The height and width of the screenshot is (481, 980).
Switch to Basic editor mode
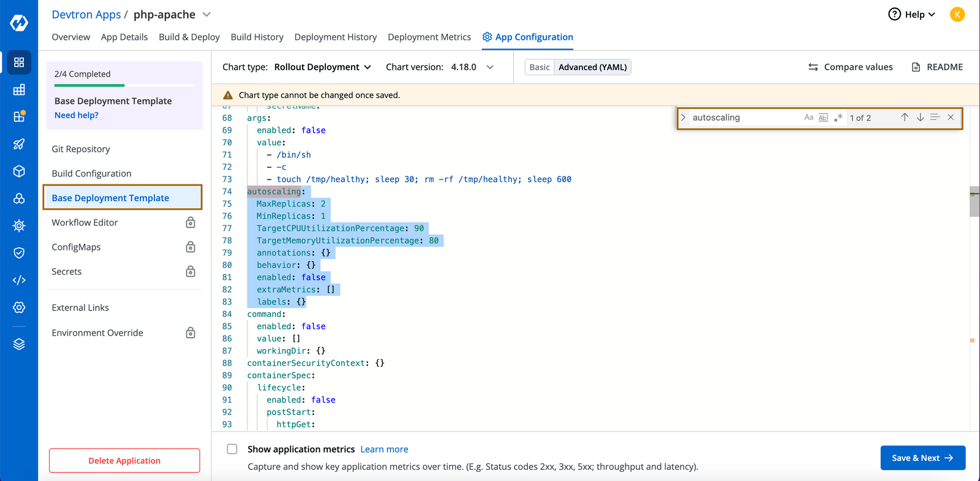pos(539,67)
